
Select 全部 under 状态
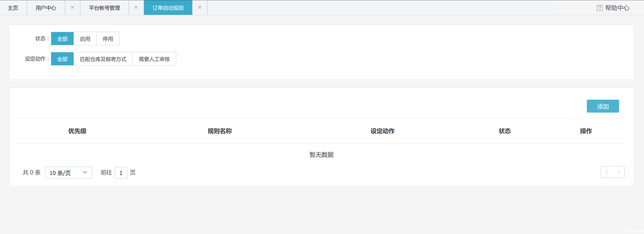click(x=62, y=39)
